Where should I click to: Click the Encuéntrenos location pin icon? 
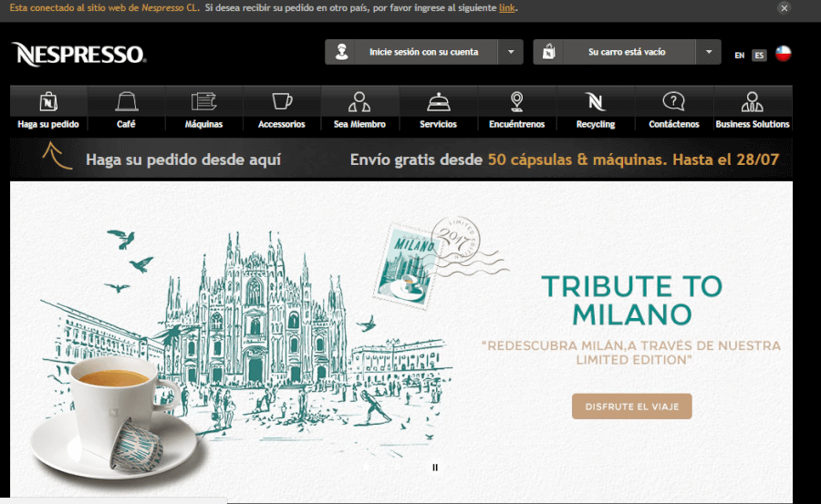(x=517, y=101)
